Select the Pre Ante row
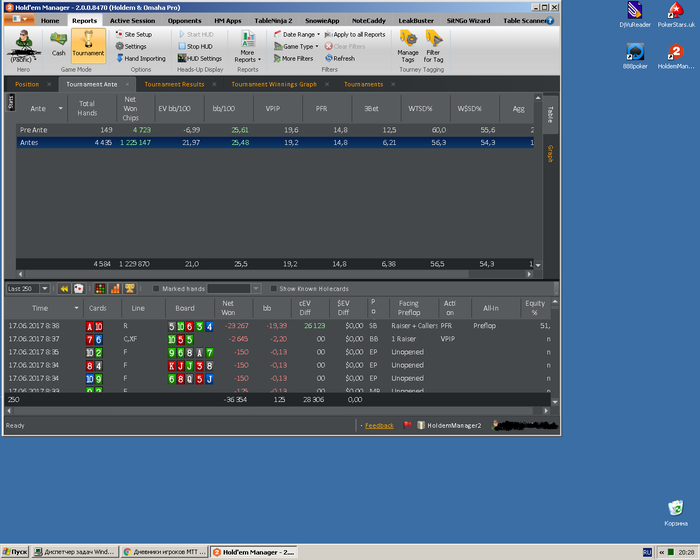 (275, 130)
